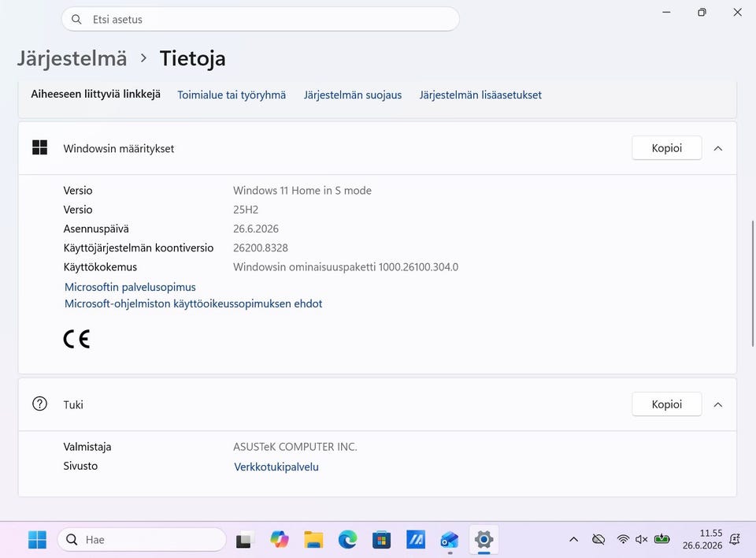Minimize the Settings window
This screenshot has height=558, width=756.
point(666,12)
